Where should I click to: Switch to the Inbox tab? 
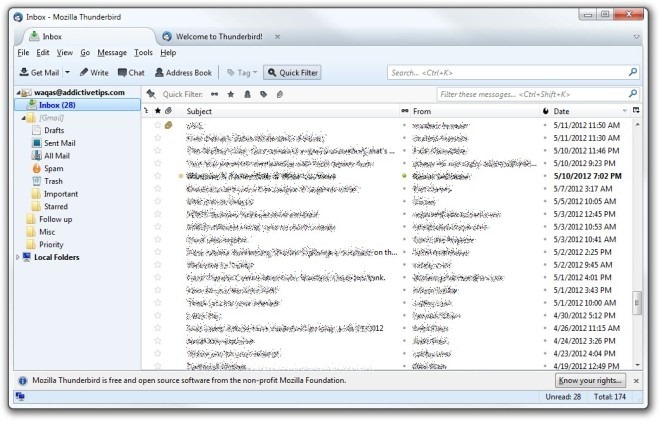(86, 37)
